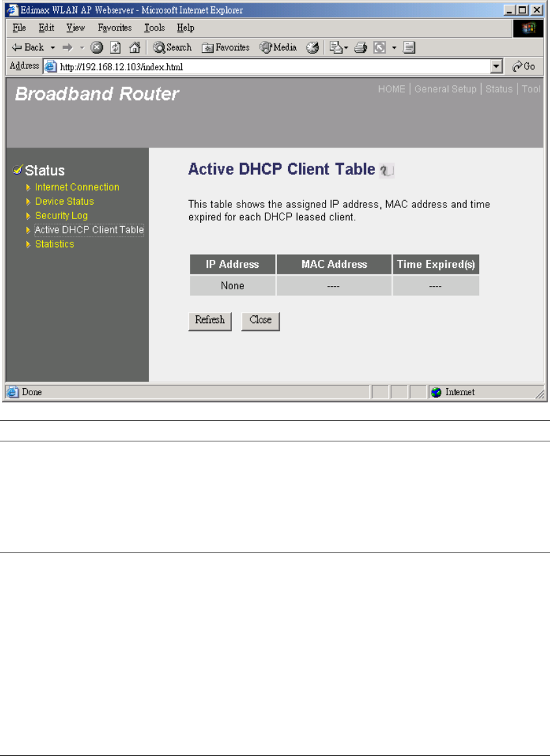
Task: Open the Favorites toolbar button
Action: (226, 47)
